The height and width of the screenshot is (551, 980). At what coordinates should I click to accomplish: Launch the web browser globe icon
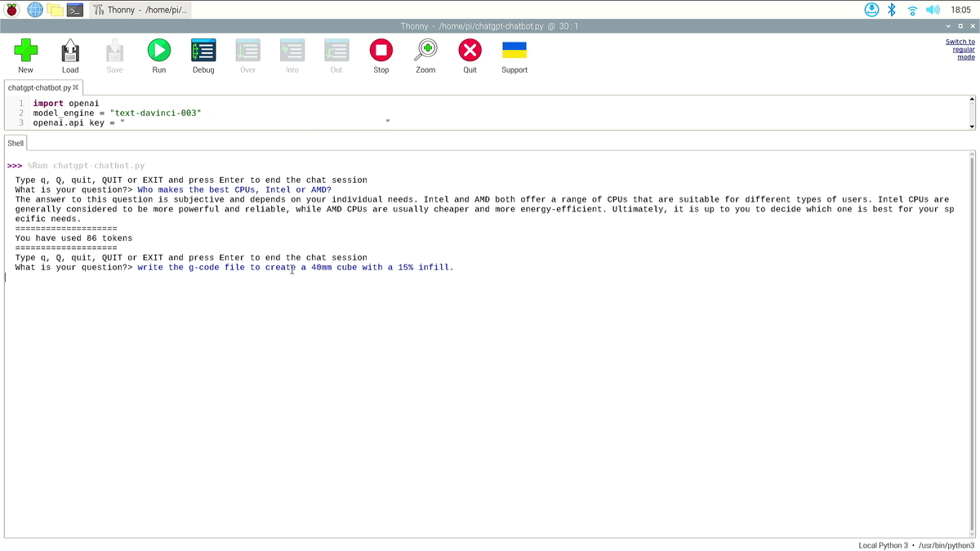(x=35, y=10)
